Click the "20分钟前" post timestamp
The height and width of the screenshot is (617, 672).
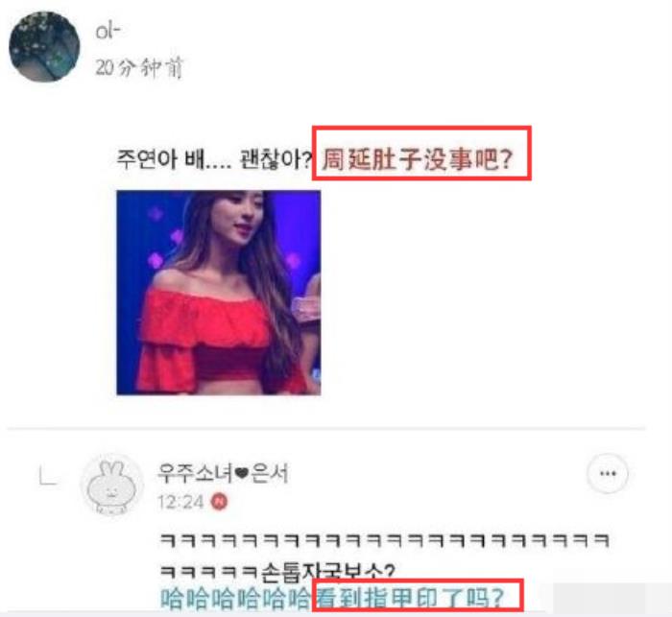tap(139, 68)
